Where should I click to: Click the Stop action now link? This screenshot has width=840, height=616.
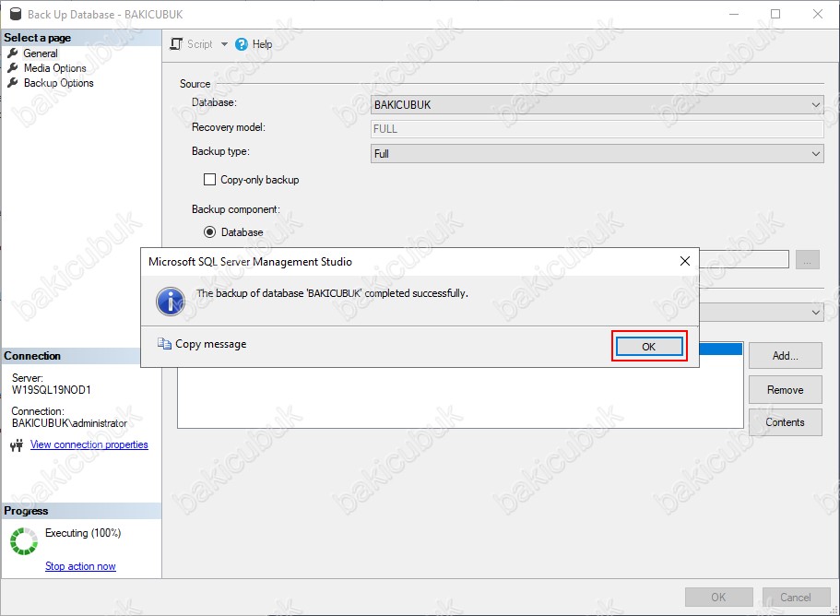tap(80, 566)
